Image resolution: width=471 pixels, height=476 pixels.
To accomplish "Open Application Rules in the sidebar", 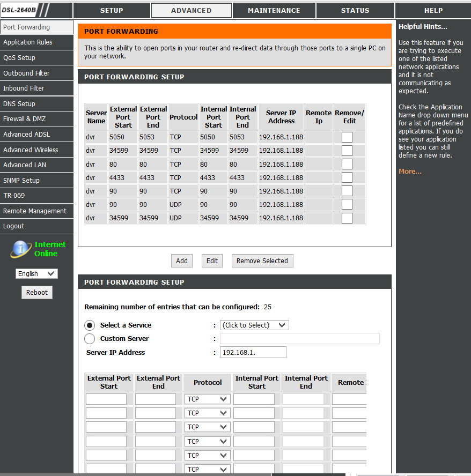I will (x=36, y=42).
